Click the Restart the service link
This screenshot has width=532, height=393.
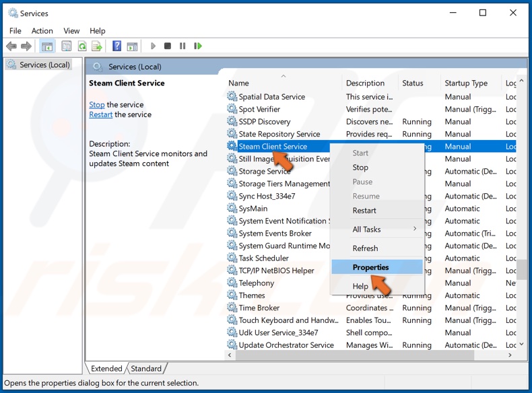(x=101, y=115)
